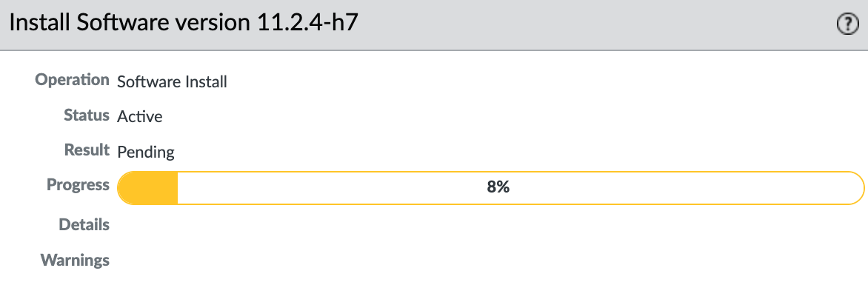868x305 pixels.
Task: Click the empty Warnings value area
Action: [x=490, y=260]
